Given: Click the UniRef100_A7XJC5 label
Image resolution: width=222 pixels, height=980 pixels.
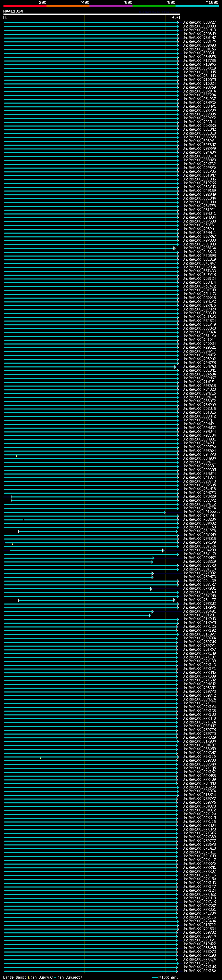Looking at the screenshot, I should (x=199, y=626).
